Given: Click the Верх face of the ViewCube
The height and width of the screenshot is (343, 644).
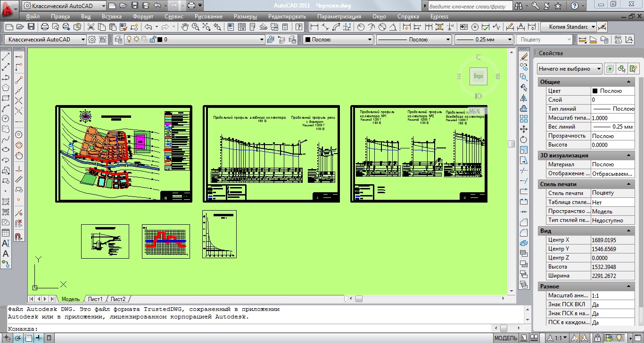Looking at the screenshot, I should tap(479, 76).
